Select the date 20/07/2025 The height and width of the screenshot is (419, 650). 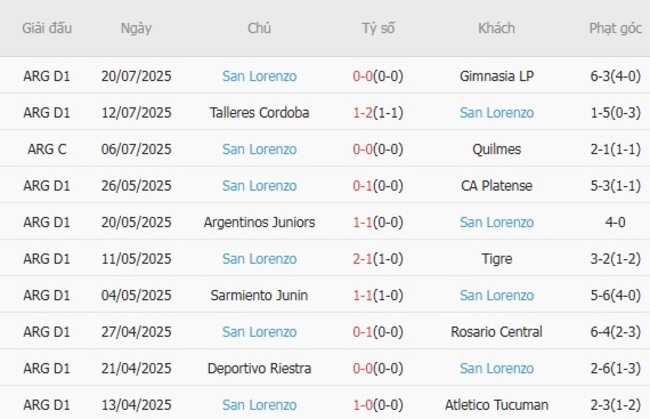(136, 76)
